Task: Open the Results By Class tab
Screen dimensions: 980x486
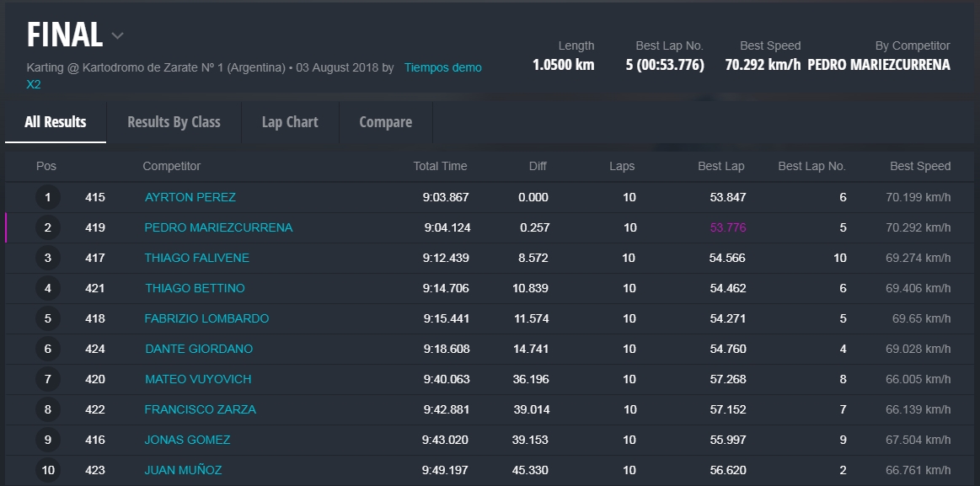Action: [174, 122]
